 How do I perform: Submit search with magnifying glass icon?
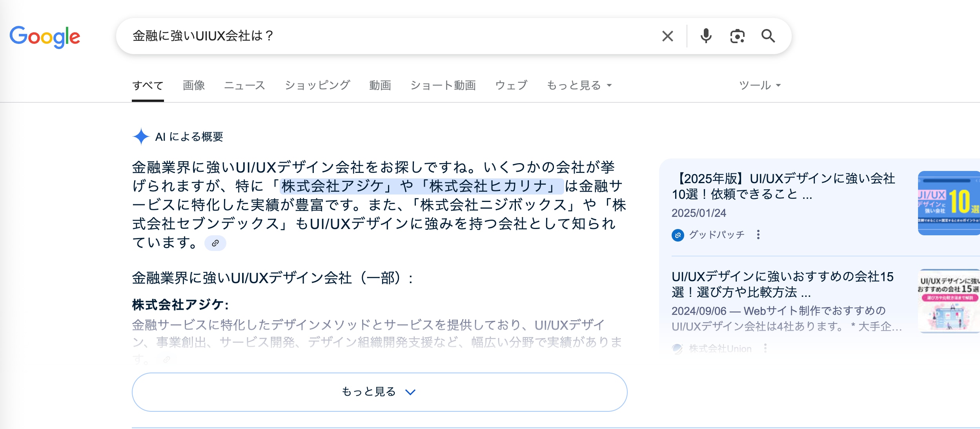point(768,36)
